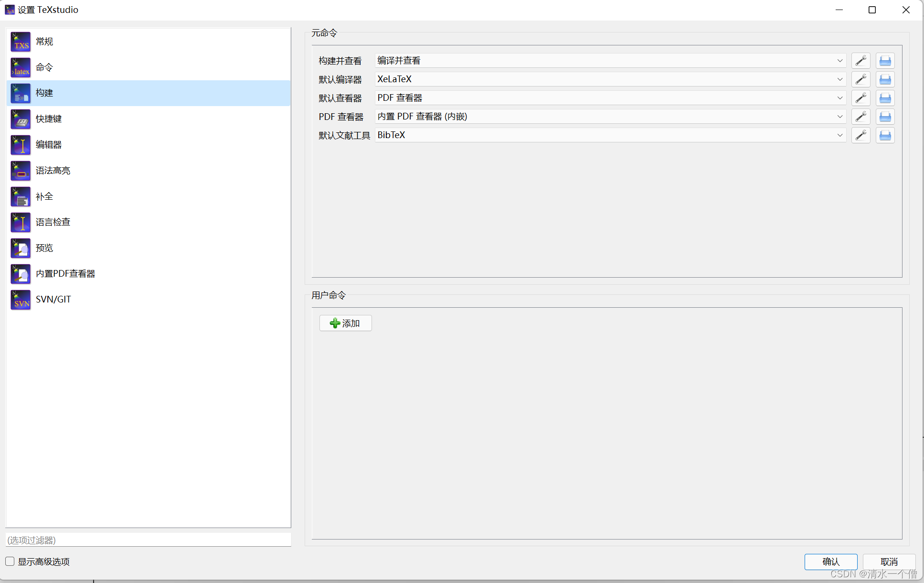Switch to 命令 settings page
Image resolution: width=924 pixels, height=583 pixels.
click(44, 67)
